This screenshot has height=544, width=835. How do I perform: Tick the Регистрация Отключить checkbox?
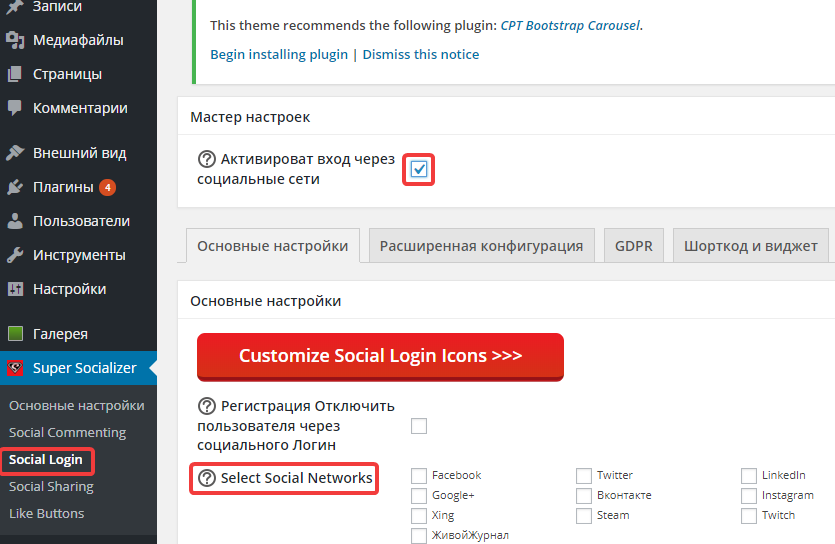(x=419, y=426)
